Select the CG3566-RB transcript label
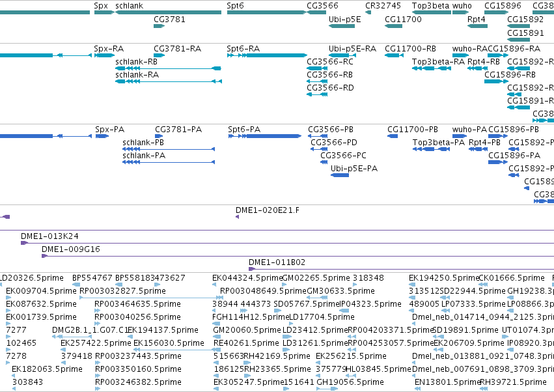Viewport: 554px width, 392px height. (329, 75)
